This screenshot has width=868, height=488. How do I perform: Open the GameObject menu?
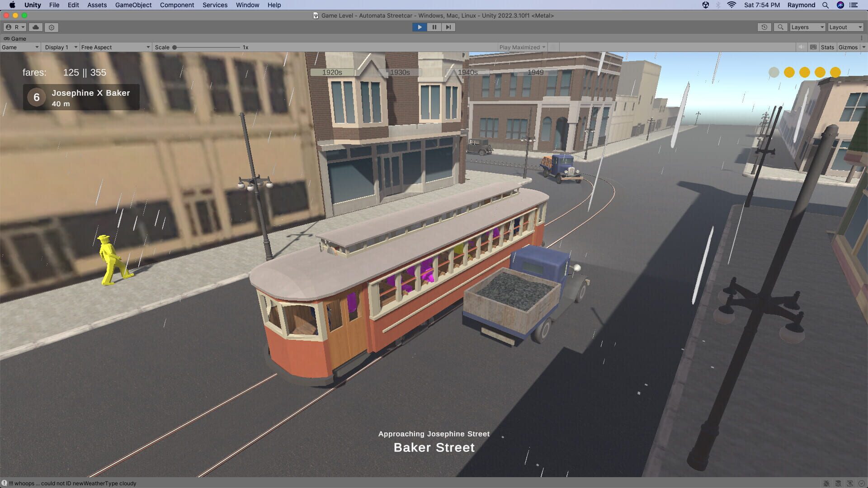point(133,5)
